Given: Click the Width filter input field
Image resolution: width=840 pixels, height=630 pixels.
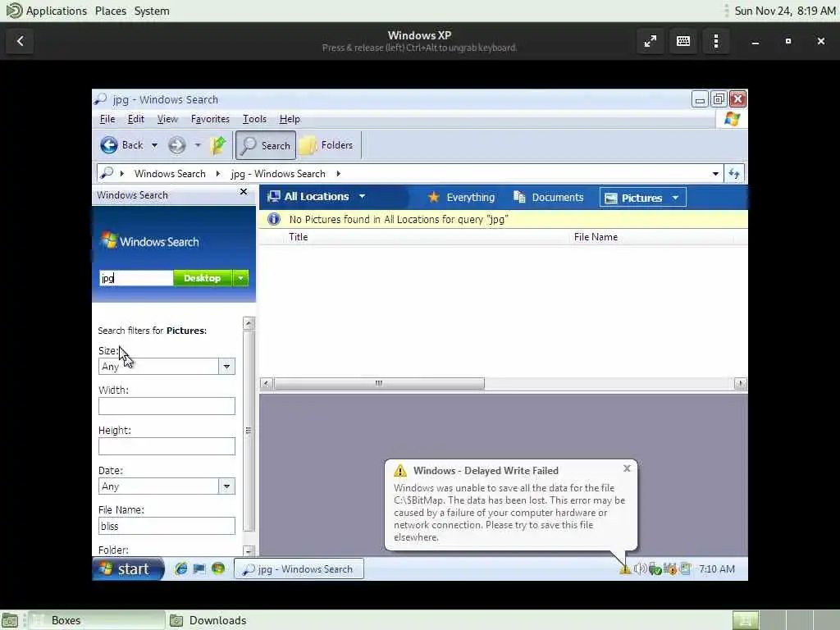Looking at the screenshot, I should click(x=167, y=406).
